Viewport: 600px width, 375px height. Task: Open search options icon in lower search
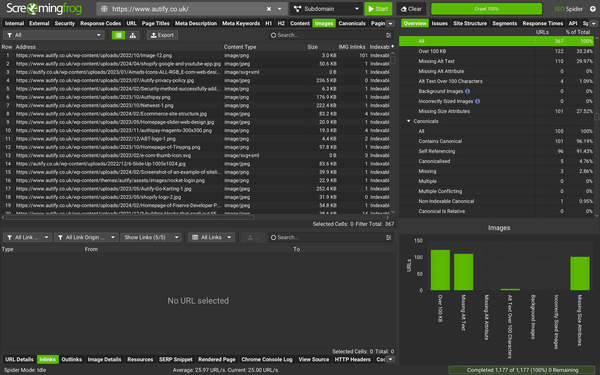[389, 238]
